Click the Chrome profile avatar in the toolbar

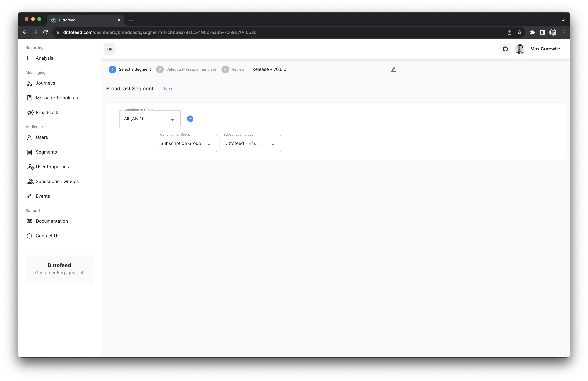click(x=553, y=32)
